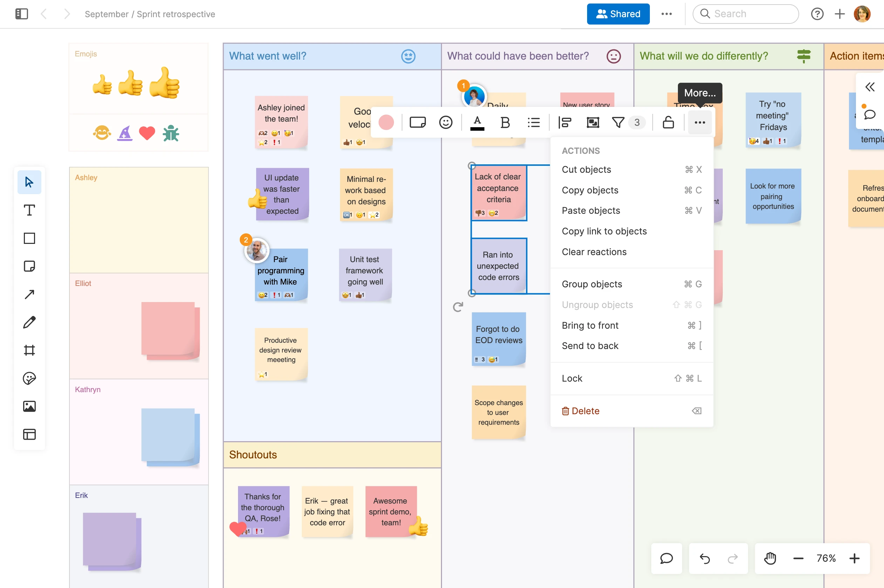
Task: Open the filter dropdown showing 3
Action: pyautogui.click(x=619, y=122)
